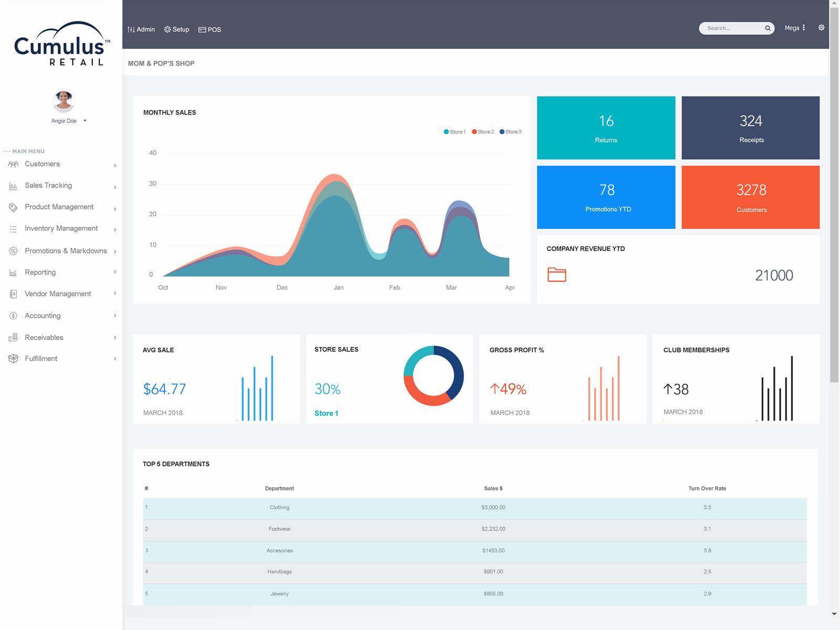This screenshot has width=840, height=630.
Task: Click the Sales Tracking bar chart icon
Action: pyautogui.click(x=13, y=186)
